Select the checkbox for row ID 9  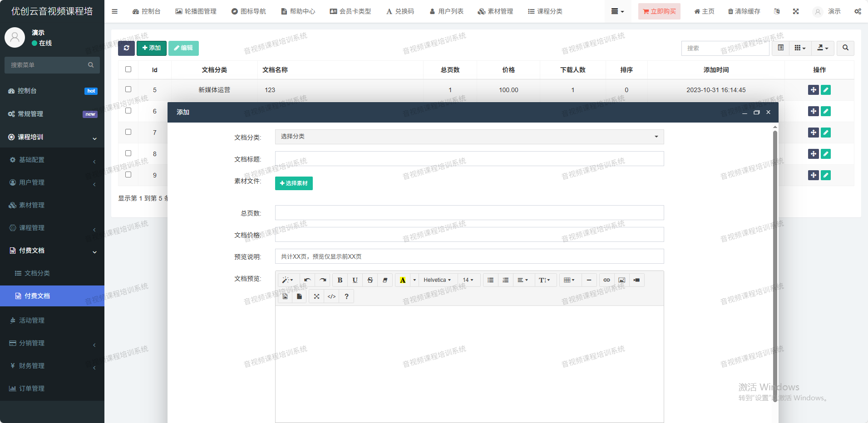128,175
